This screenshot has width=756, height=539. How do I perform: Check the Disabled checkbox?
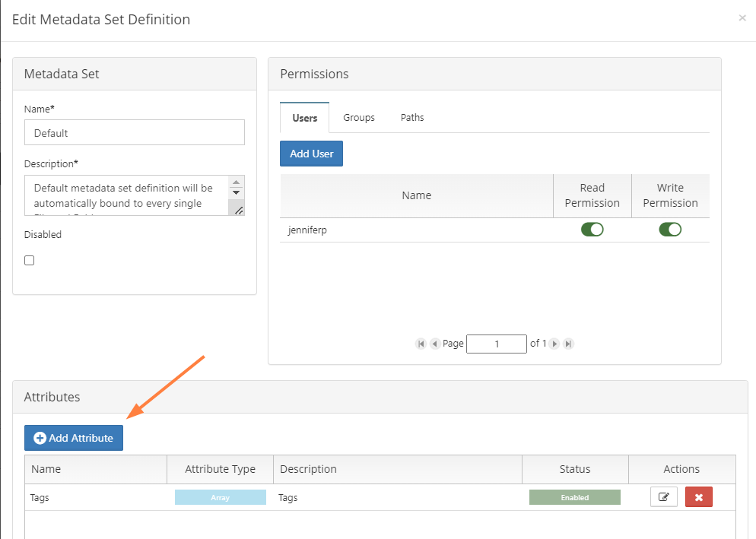point(30,260)
